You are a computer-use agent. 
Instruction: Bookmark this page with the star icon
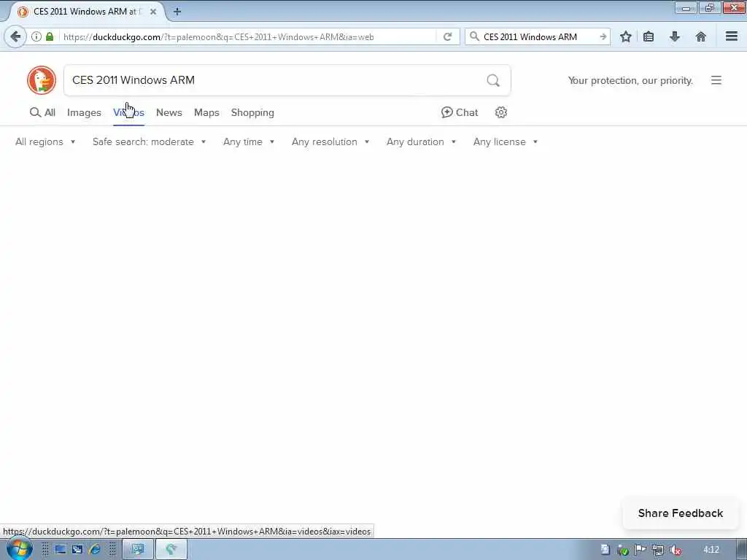(625, 36)
